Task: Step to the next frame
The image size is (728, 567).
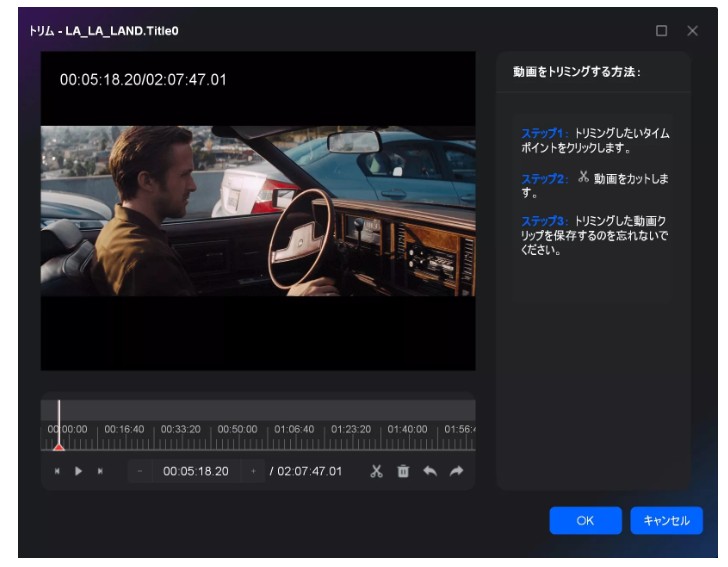Action: click(x=100, y=471)
